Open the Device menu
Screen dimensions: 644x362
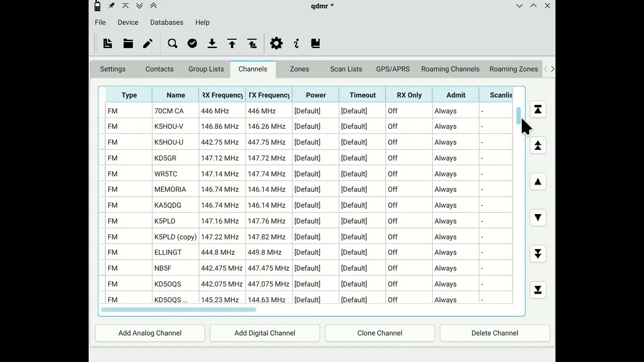coord(128,23)
